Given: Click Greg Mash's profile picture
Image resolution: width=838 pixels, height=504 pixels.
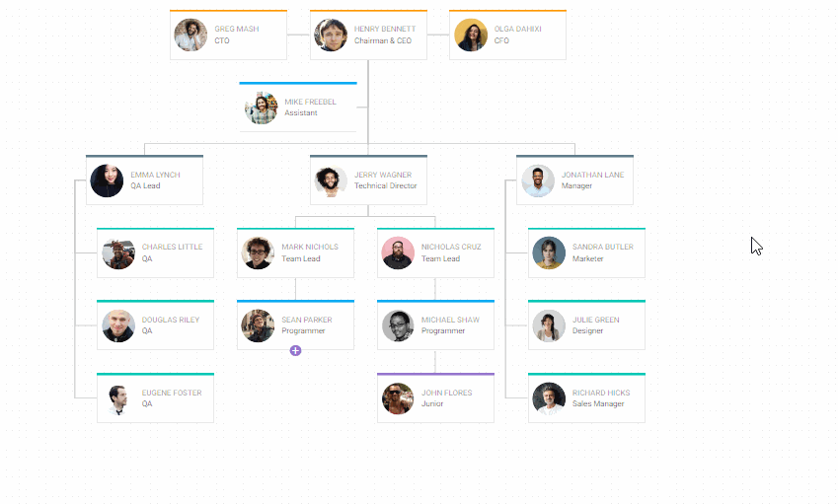Looking at the screenshot, I should (190, 36).
